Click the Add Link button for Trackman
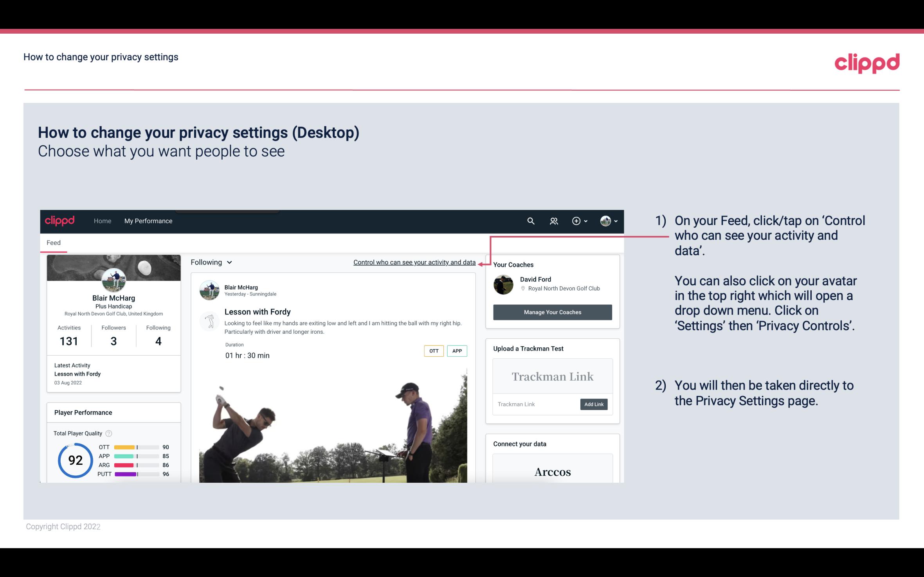 (x=593, y=404)
